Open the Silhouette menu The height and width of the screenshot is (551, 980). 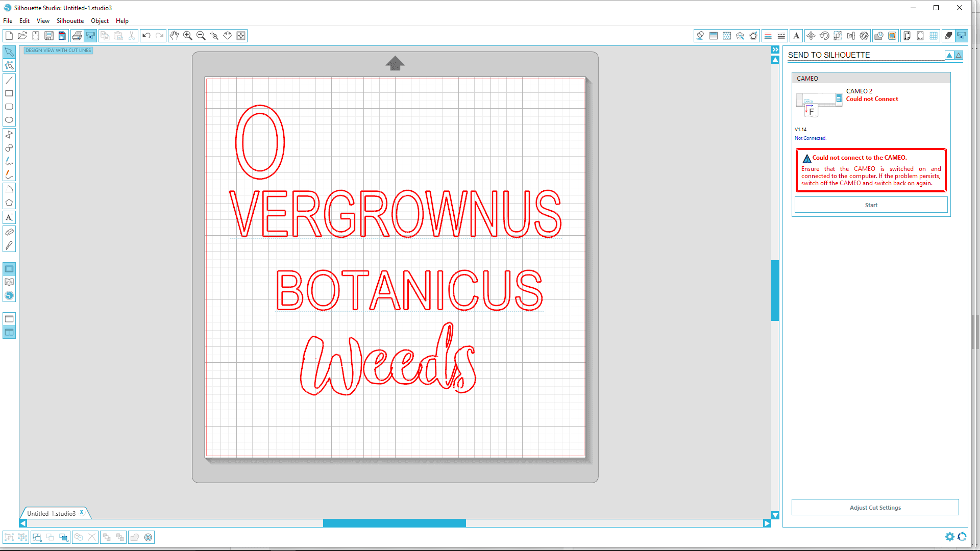click(x=70, y=21)
